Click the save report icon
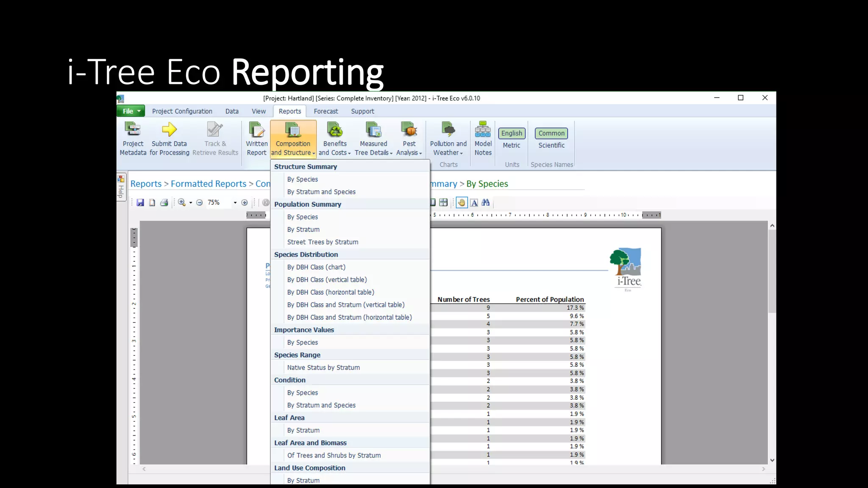The image size is (868, 488). (140, 202)
